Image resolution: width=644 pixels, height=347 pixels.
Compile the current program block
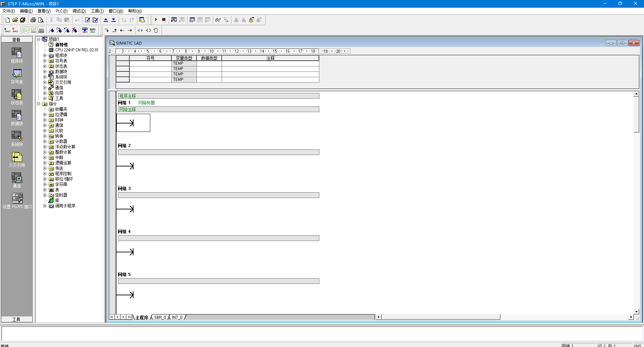coord(88,20)
